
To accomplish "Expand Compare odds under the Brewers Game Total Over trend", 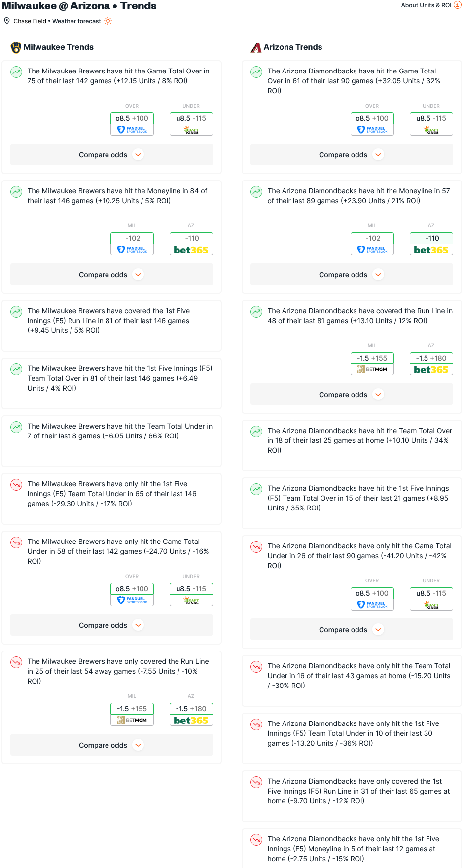I will click(x=111, y=155).
